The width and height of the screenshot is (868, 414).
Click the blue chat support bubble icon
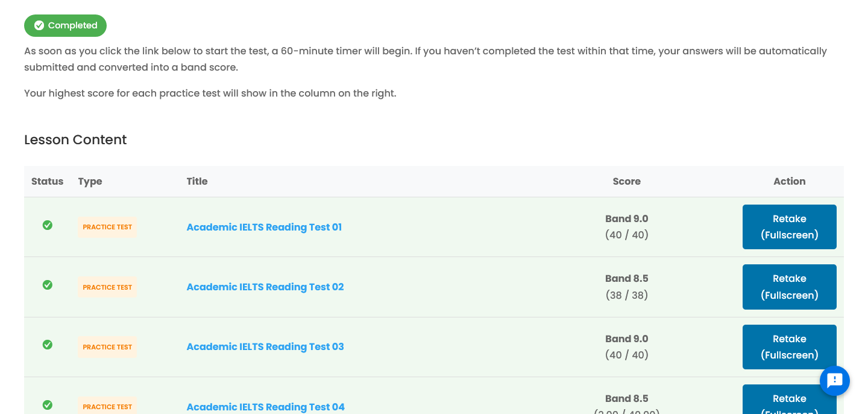click(x=835, y=381)
